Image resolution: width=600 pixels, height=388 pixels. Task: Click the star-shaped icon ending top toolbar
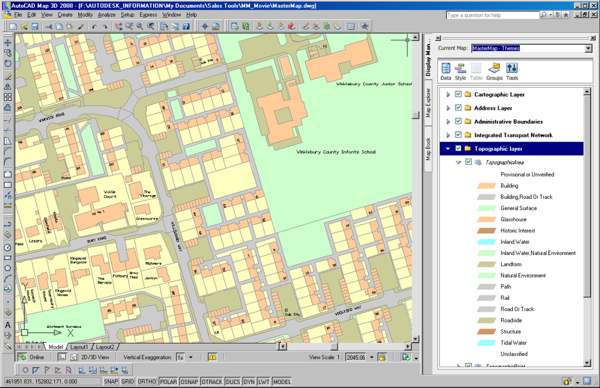[x=365, y=26]
